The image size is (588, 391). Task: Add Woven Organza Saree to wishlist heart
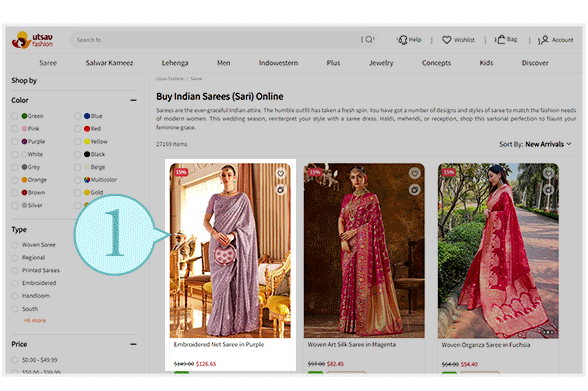tap(548, 173)
